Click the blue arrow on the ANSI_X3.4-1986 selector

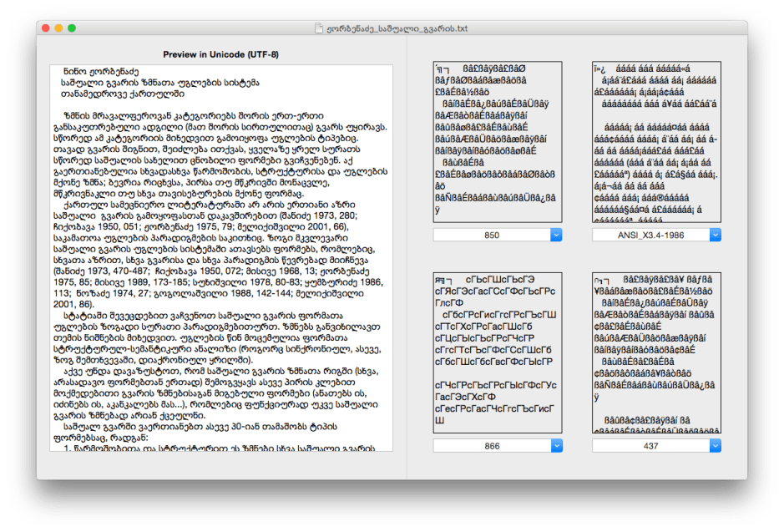pyautogui.click(x=716, y=235)
